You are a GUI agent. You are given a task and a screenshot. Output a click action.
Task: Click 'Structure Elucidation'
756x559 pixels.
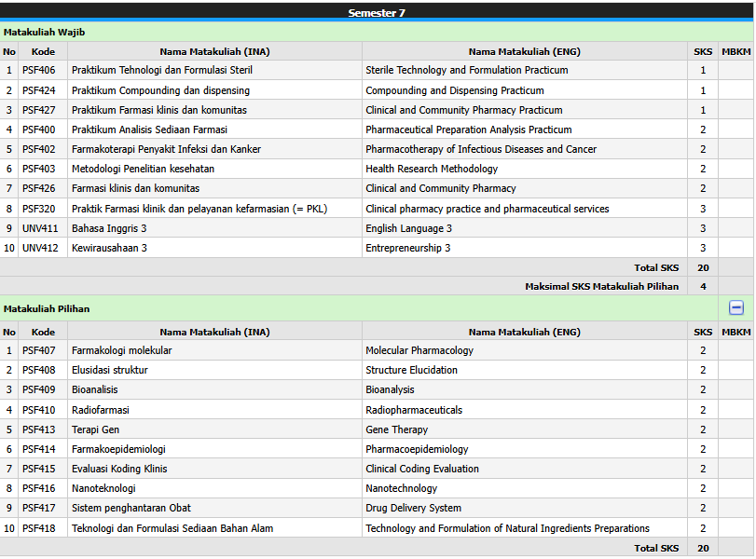[411, 371]
